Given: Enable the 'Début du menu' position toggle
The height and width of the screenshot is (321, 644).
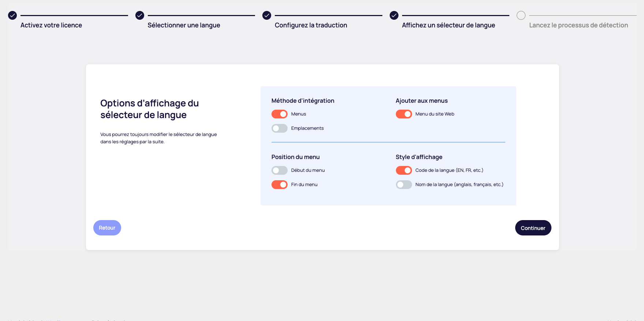Looking at the screenshot, I should point(280,170).
